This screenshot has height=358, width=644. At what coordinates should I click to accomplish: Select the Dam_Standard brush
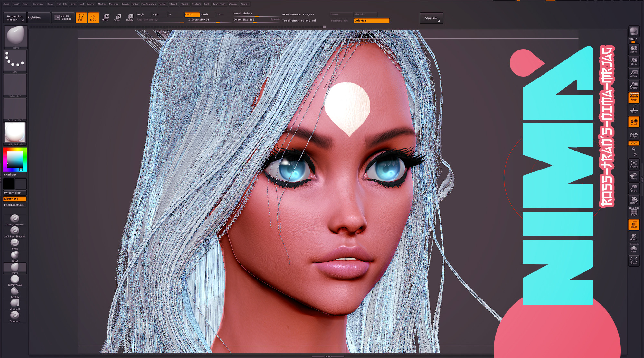click(15, 219)
